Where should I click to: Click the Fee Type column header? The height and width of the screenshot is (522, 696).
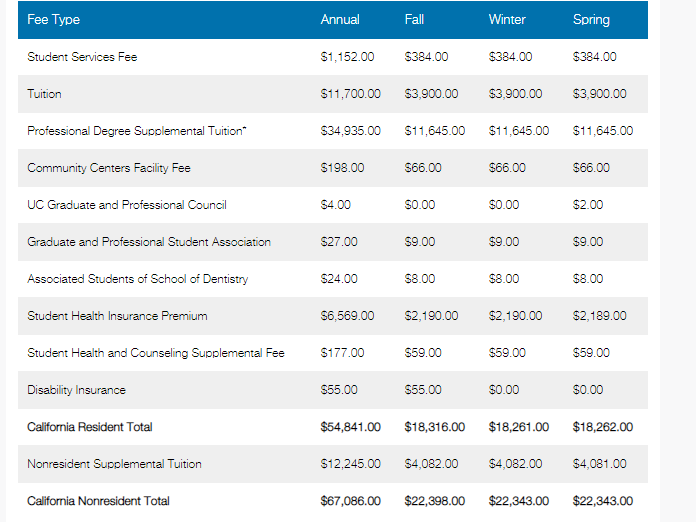[x=53, y=20]
